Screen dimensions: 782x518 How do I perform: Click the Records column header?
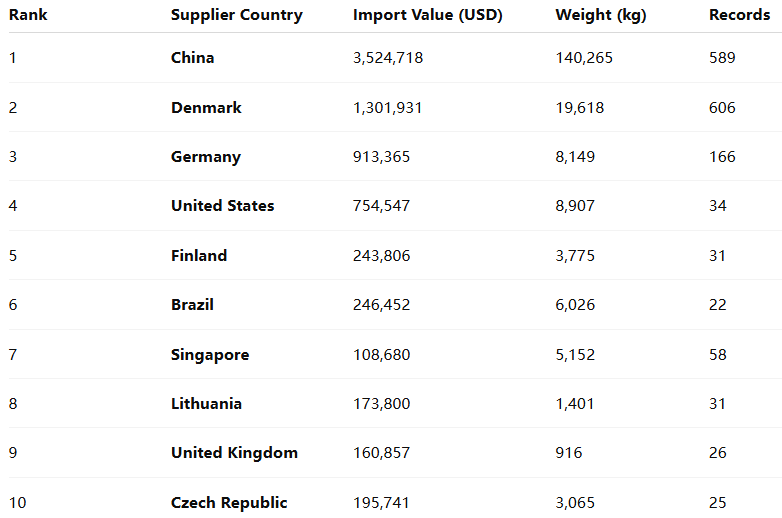pyautogui.click(x=739, y=15)
